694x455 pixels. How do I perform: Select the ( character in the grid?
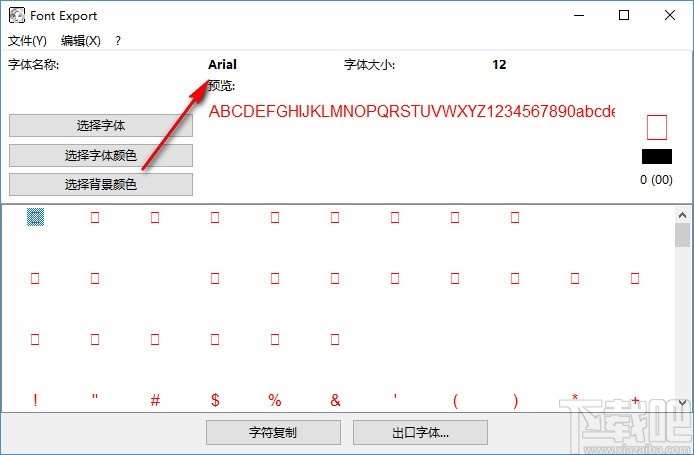pos(455,401)
